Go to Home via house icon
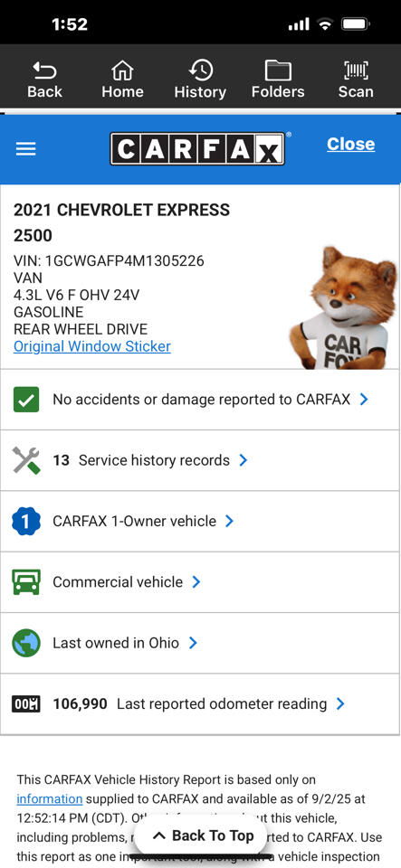Viewport: 401px width, 868px height. click(x=122, y=71)
